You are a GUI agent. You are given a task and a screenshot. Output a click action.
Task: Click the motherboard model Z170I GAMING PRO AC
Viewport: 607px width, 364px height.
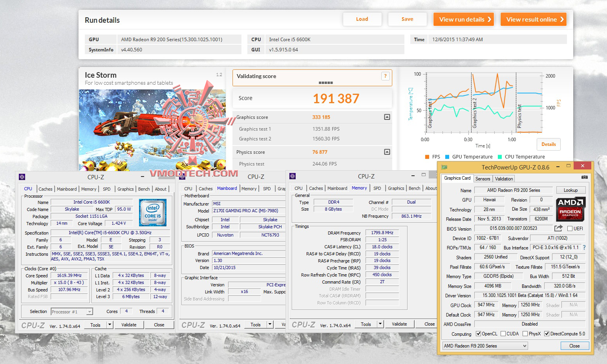click(249, 211)
